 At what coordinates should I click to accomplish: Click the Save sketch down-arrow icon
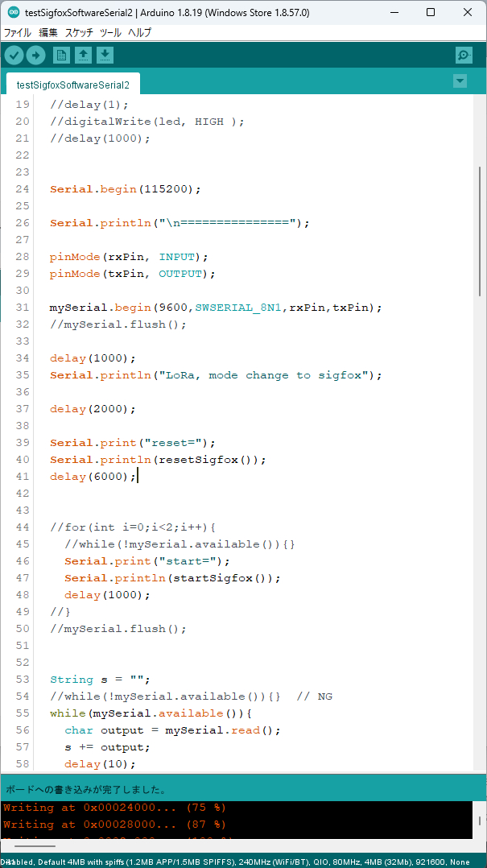click(x=105, y=55)
